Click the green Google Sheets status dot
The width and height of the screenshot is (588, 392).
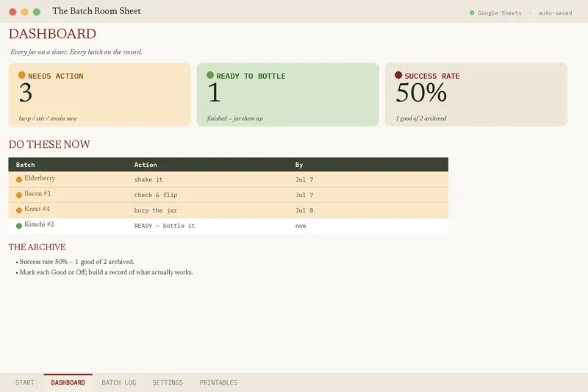(472, 13)
